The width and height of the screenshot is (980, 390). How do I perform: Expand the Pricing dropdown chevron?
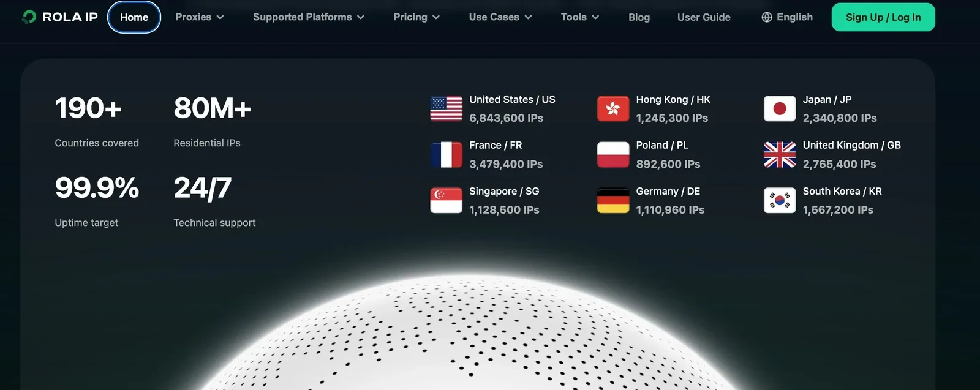(x=436, y=17)
